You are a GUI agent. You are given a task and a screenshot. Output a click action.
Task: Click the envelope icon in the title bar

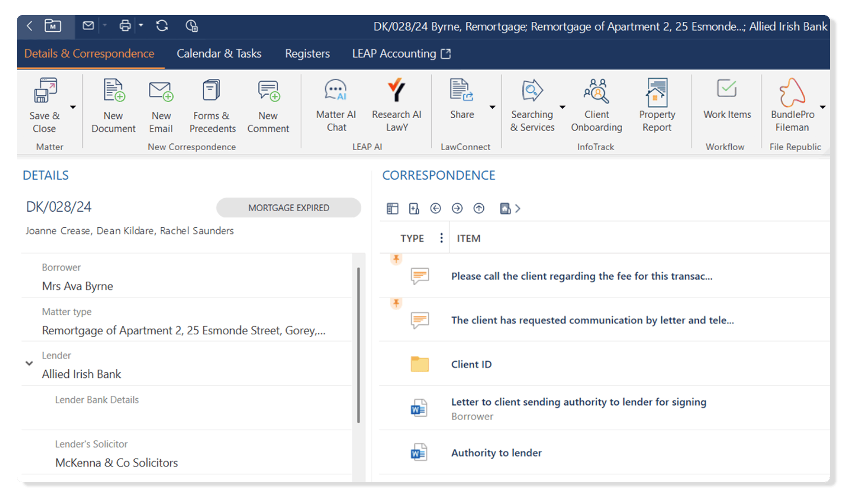pos(88,26)
